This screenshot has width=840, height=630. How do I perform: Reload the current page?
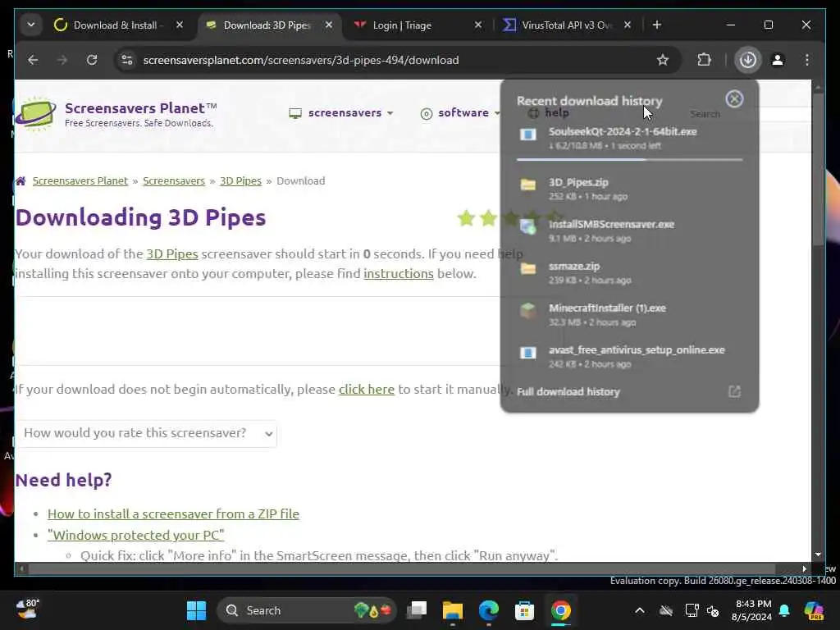tap(92, 60)
